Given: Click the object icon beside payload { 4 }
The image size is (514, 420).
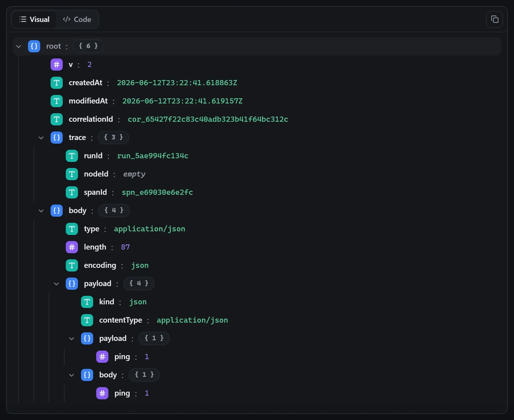Looking at the screenshot, I should point(72,284).
